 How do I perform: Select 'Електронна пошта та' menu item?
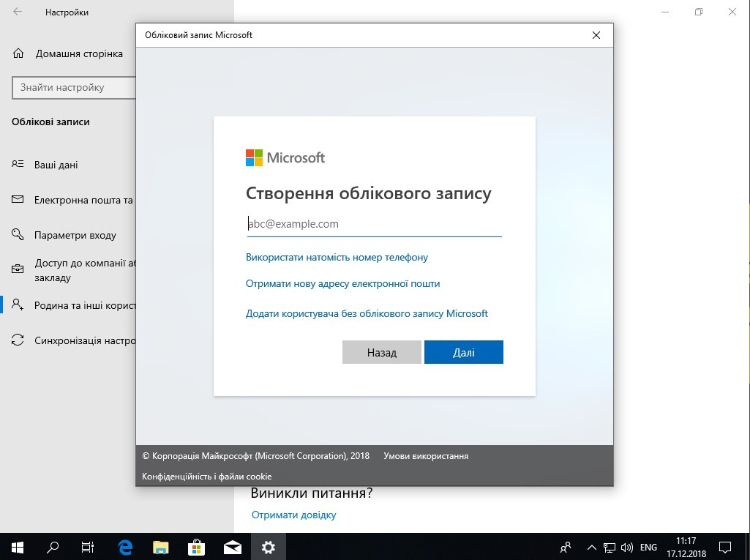coord(83,200)
